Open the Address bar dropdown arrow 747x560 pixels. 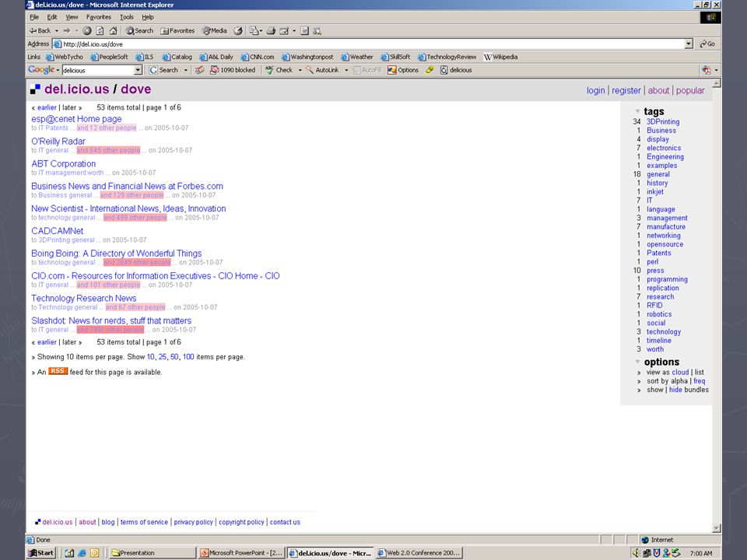689,44
